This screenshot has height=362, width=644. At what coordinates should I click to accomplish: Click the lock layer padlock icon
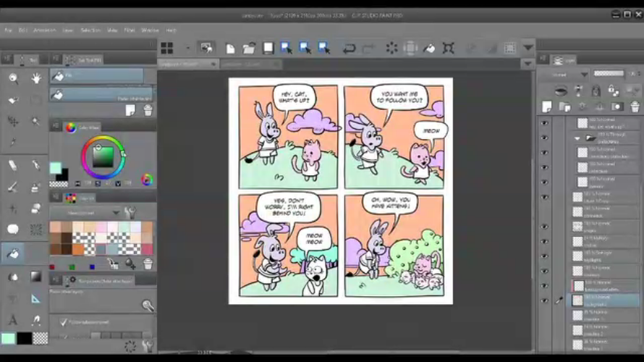[x=613, y=90]
